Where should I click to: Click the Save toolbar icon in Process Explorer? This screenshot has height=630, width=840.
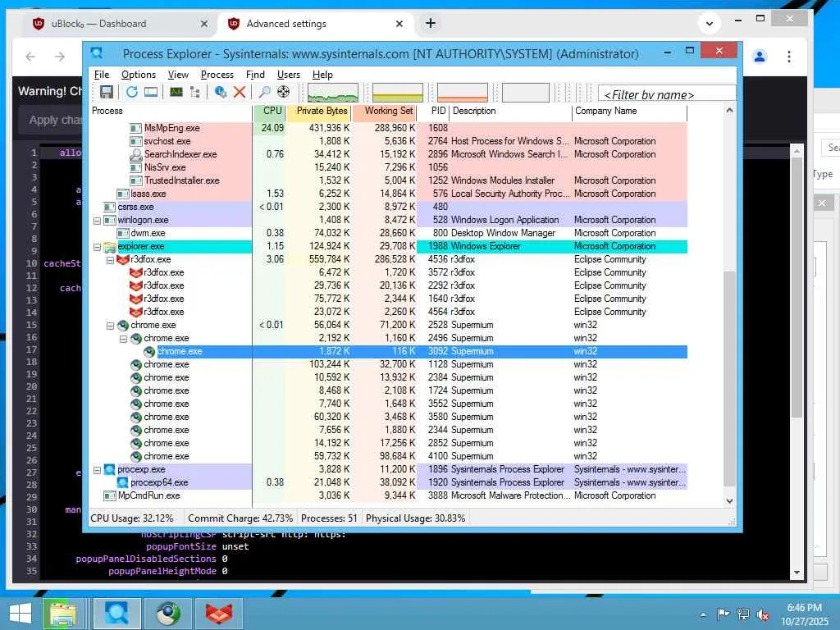(x=106, y=92)
